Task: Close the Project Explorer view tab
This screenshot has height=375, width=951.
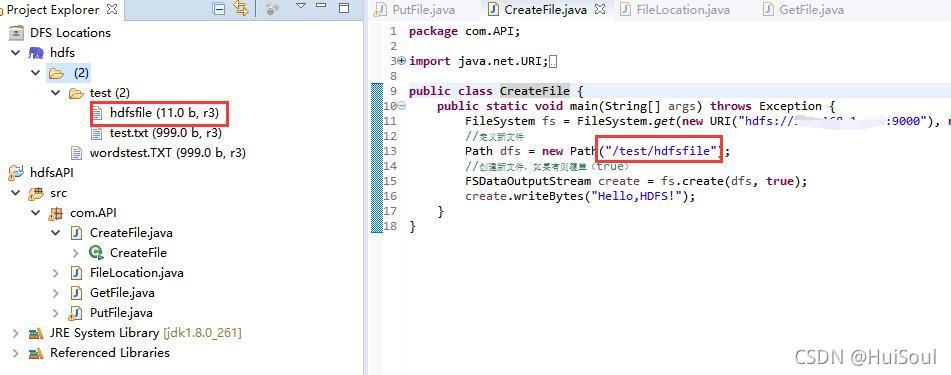Action: [112, 9]
